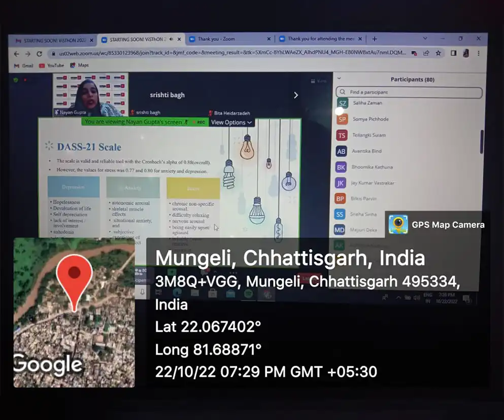Image resolution: width=504 pixels, height=420 pixels.
Task: Click the AB avatar for Avantika Bind
Action: 341,151
